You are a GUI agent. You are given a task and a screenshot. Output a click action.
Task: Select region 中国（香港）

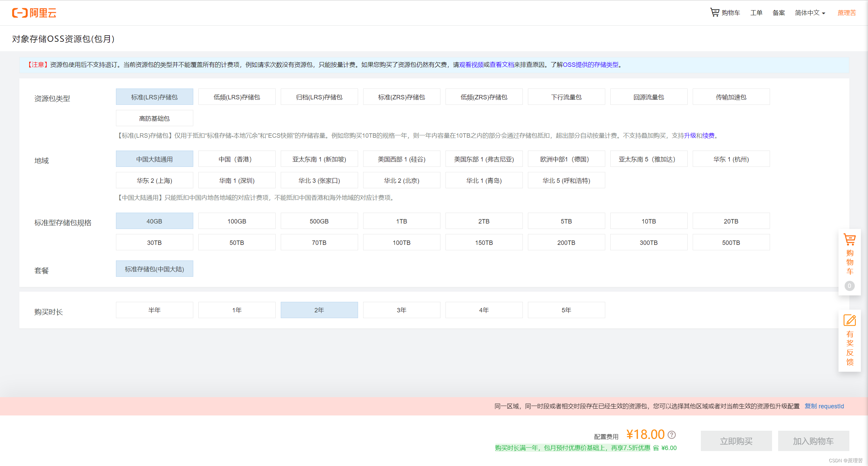[x=237, y=159]
